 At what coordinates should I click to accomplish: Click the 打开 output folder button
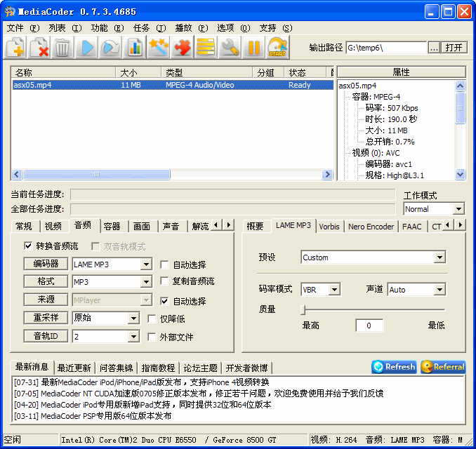pyautogui.click(x=454, y=48)
